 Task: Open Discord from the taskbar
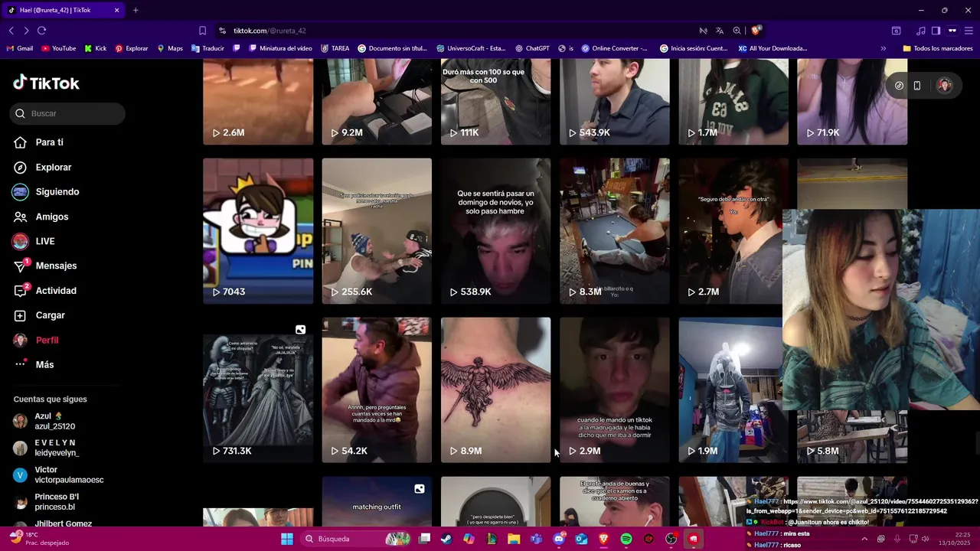pos(559,539)
